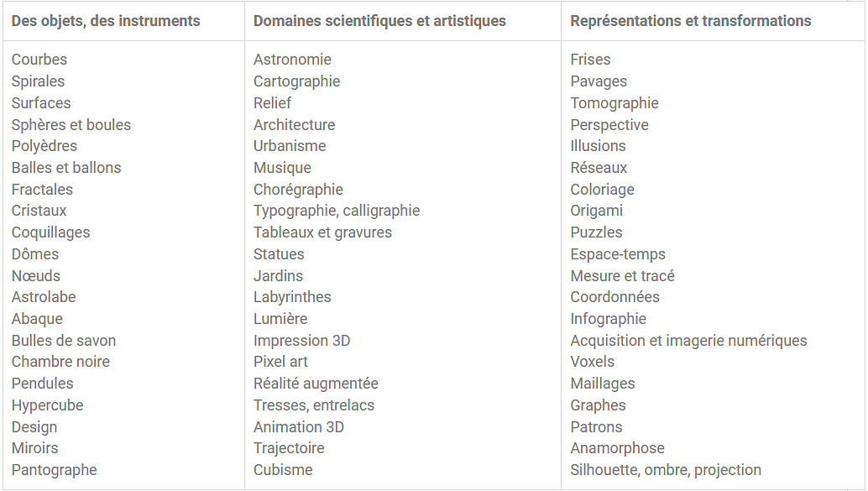Click 'Silhouette, ombre, projection'
The image size is (868, 491).
click(x=666, y=470)
